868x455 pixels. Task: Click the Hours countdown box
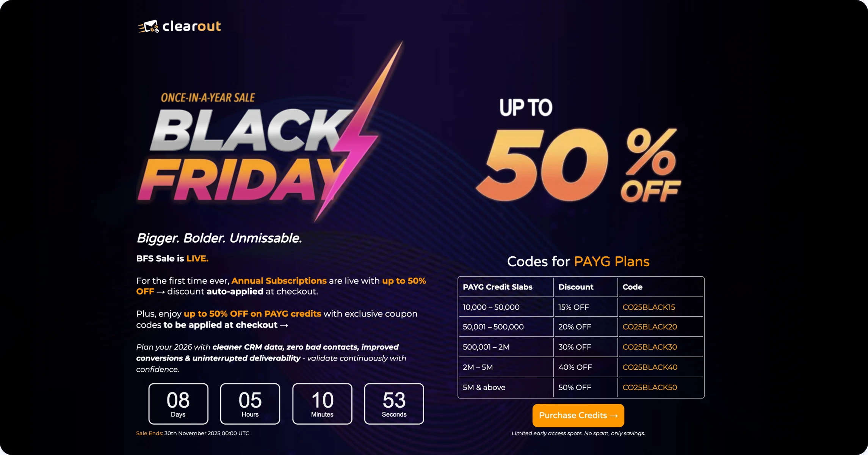[250, 403]
